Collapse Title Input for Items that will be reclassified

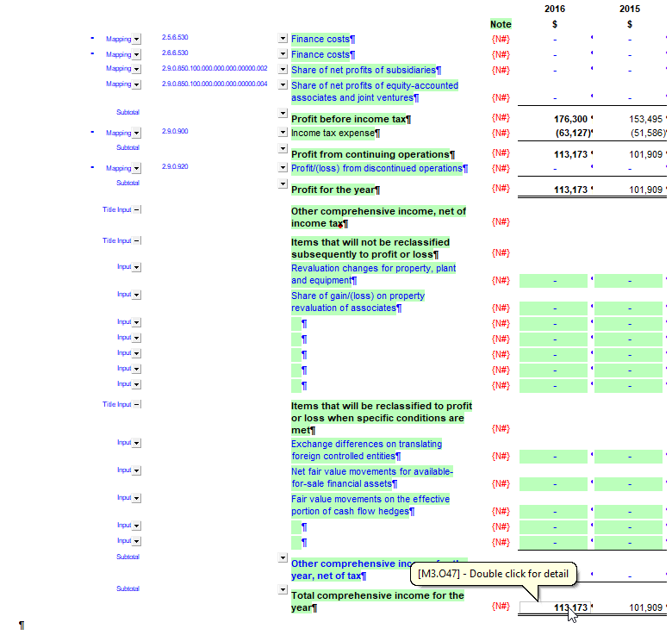click(136, 404)
